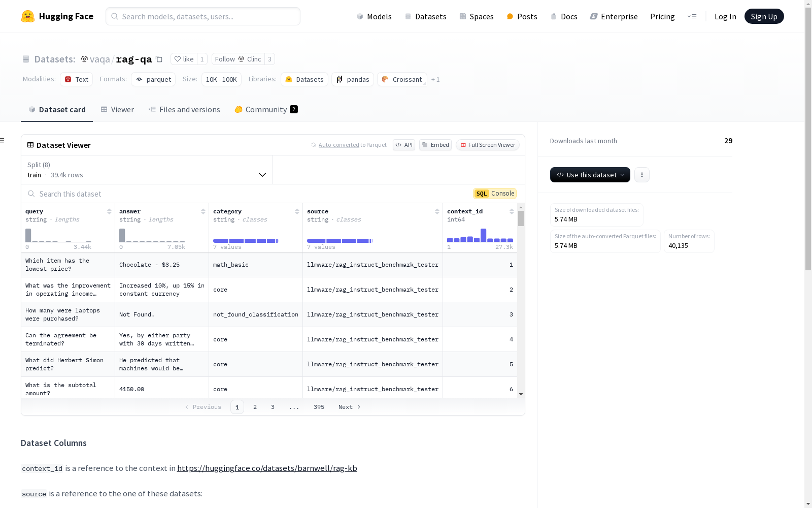Go to Spaces in navigation
The width and height of the screenshot is (812, 508).
point(477,16)
